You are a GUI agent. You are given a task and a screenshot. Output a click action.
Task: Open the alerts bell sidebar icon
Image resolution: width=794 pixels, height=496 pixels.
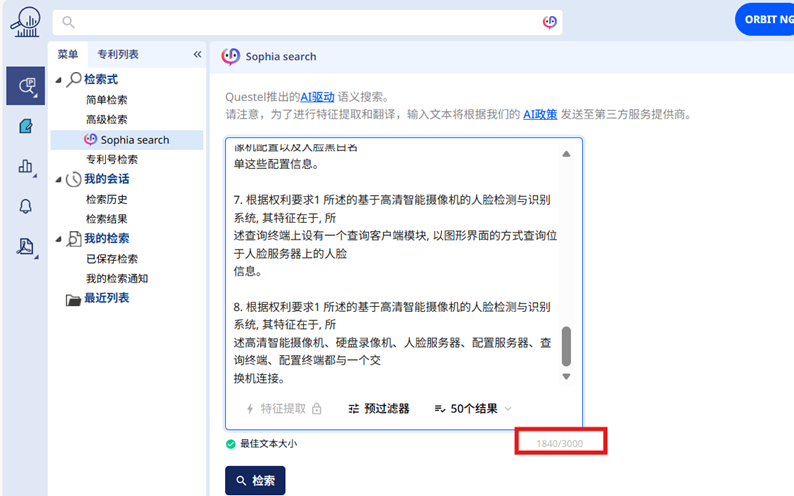[25, 206]
